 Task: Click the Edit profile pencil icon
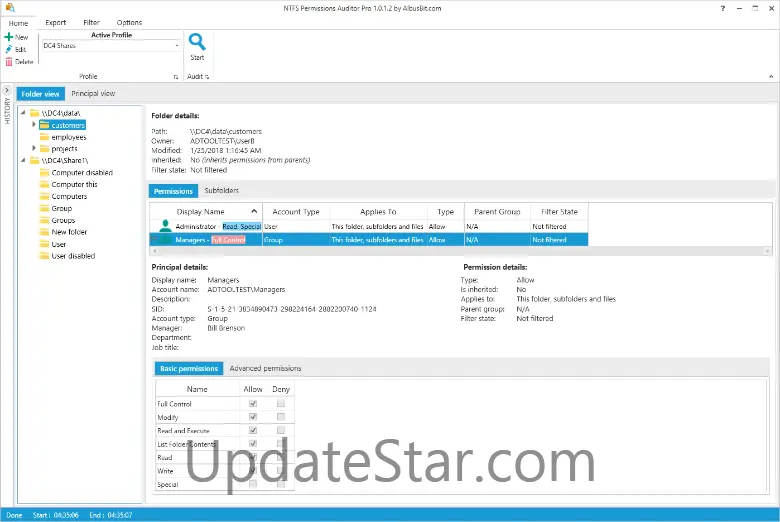(x=9, y=49)
